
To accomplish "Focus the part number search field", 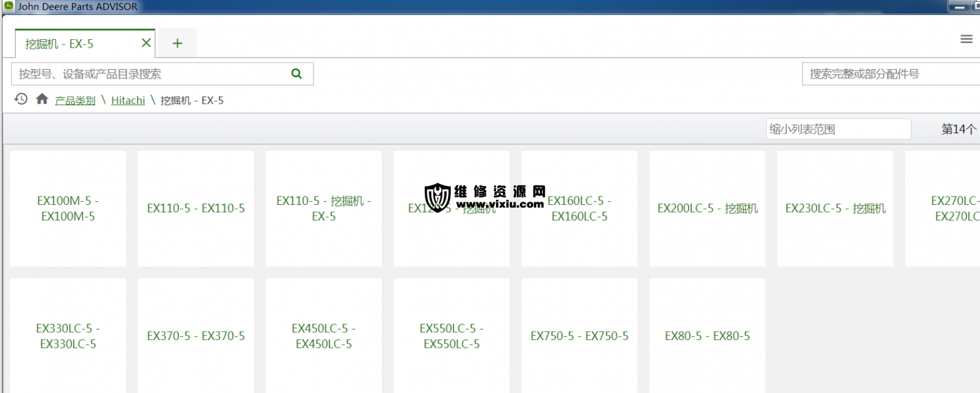I will point(891,74).
